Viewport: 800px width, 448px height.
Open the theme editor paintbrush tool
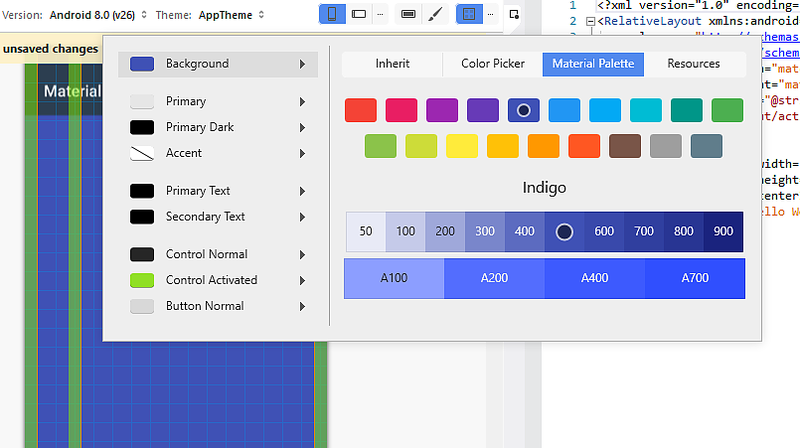(435, 14)
